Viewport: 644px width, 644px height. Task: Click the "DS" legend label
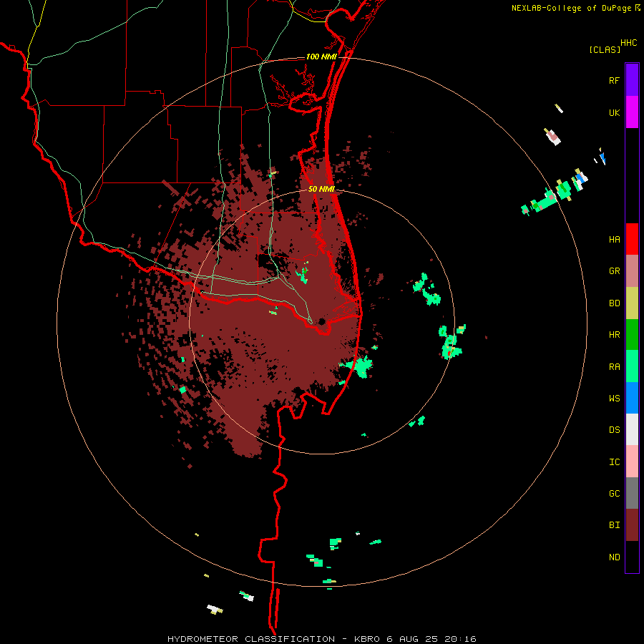click(x=615, y=429)
